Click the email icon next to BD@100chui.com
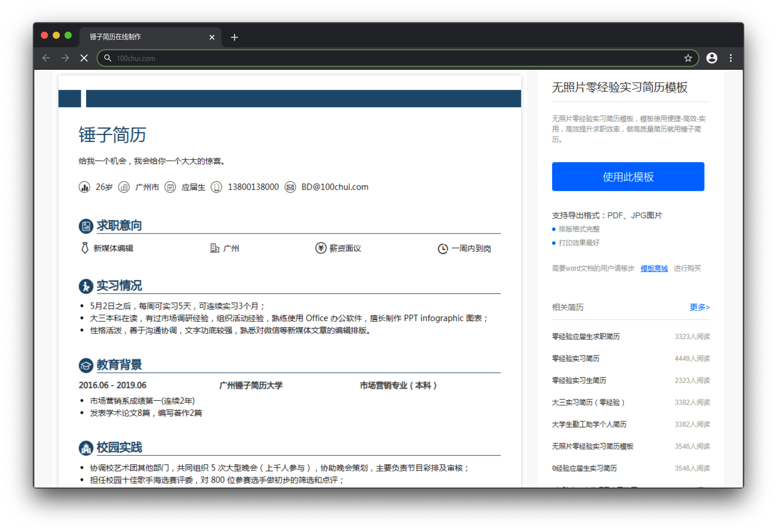 (x=290, y=187)
